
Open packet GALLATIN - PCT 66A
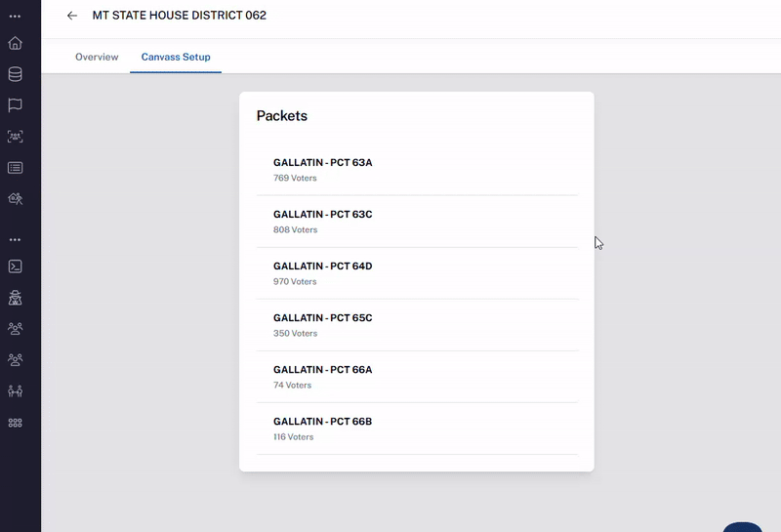point(418,377)
